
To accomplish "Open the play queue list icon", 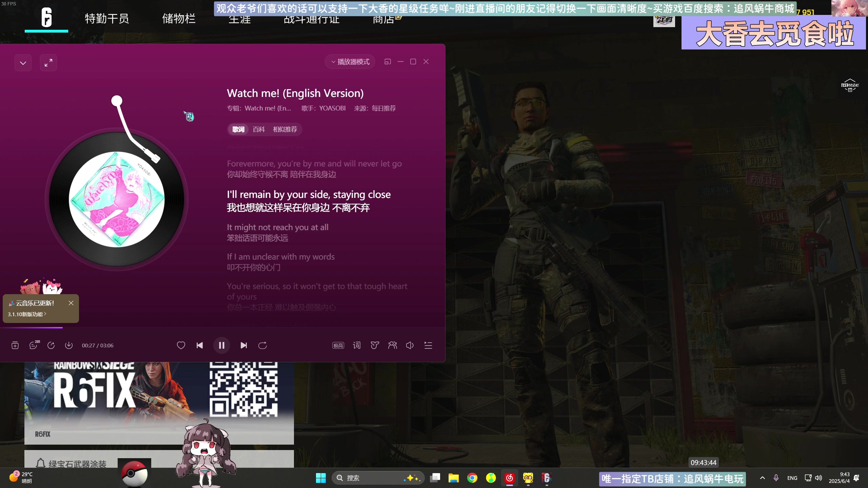I will click(x=428, y=345).
